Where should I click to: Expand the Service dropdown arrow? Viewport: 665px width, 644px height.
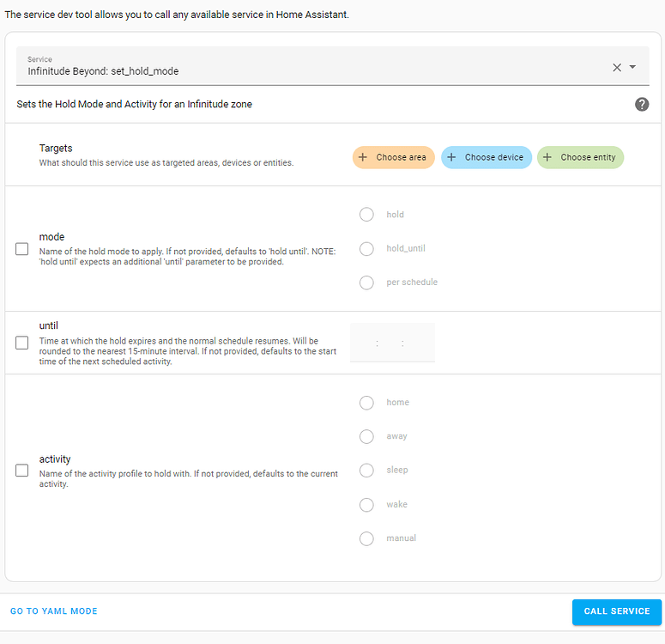633,67
